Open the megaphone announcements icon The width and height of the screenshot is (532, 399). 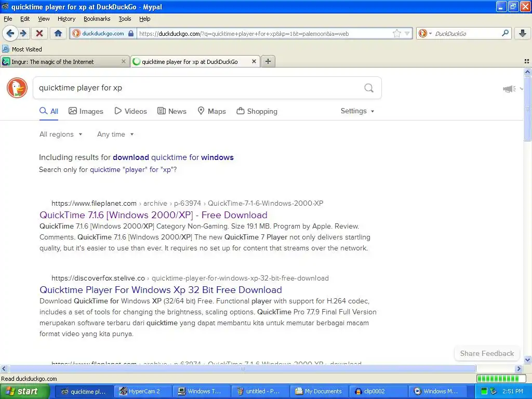pos(510,89)
